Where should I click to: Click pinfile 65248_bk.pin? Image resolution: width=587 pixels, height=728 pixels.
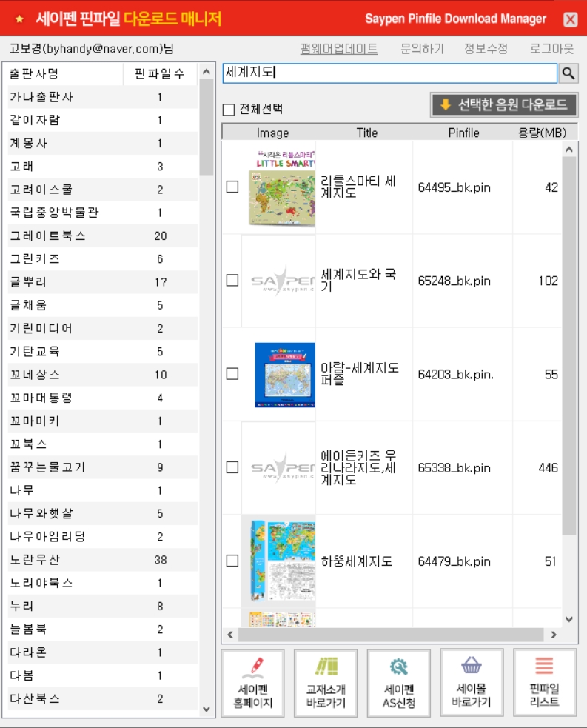(454, 281)
